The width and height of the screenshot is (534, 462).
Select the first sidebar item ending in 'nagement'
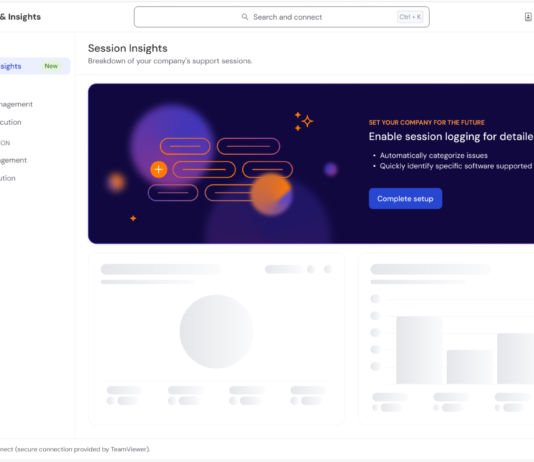point(16,104)
